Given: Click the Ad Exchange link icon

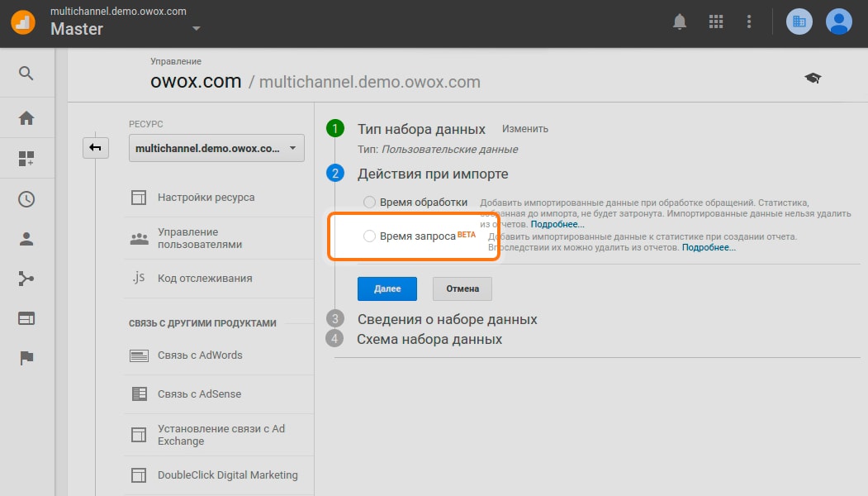Looking at the screenshot, I should pyautogui.click(x=139, y=435).
